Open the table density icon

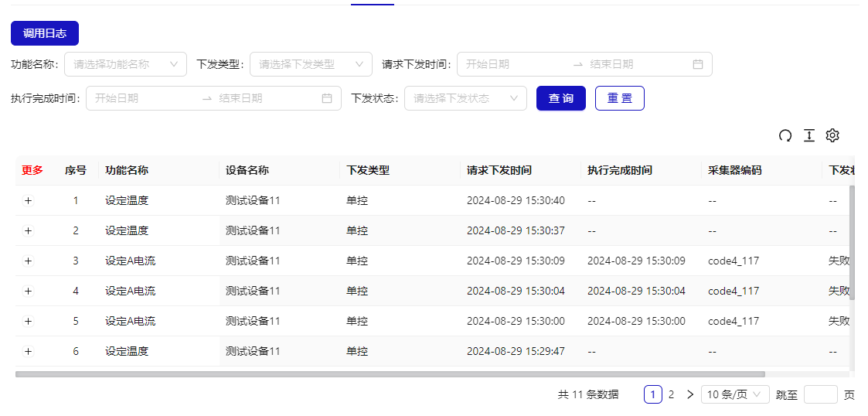pyautogui.click(x=808, y=136)
